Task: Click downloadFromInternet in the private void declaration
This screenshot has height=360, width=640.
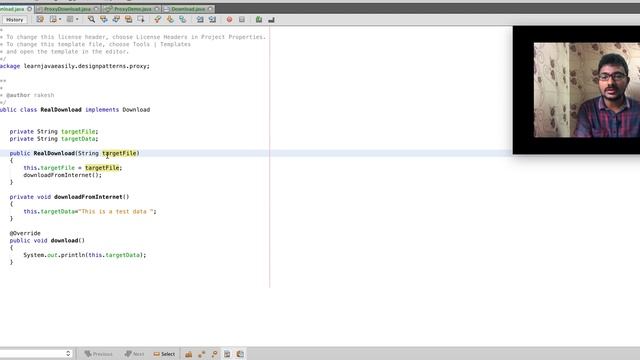Action: point(88,197)
